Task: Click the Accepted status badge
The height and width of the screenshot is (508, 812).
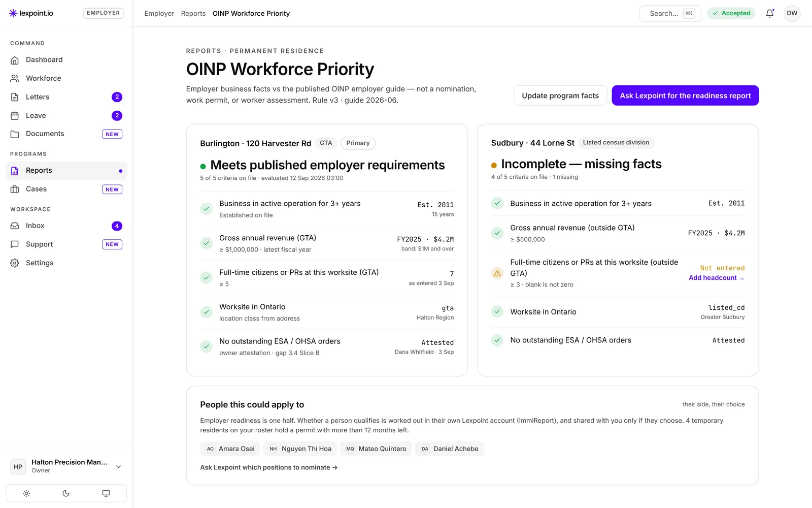Action: [x=731, y=13]
